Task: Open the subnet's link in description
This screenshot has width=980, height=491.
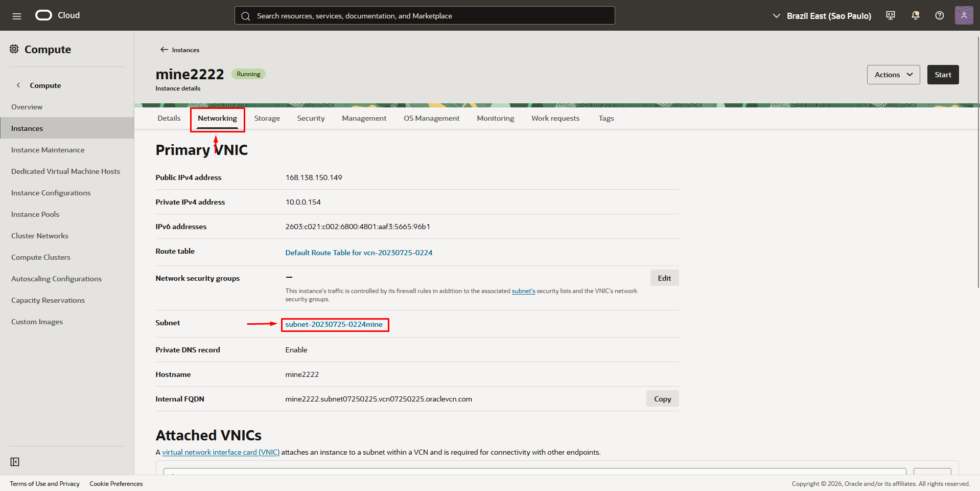Action: [x=523, y=291]
